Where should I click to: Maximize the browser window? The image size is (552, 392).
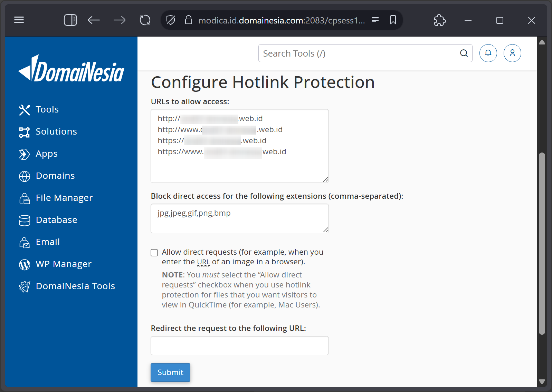pyautogui.click(x=500, y=20)
